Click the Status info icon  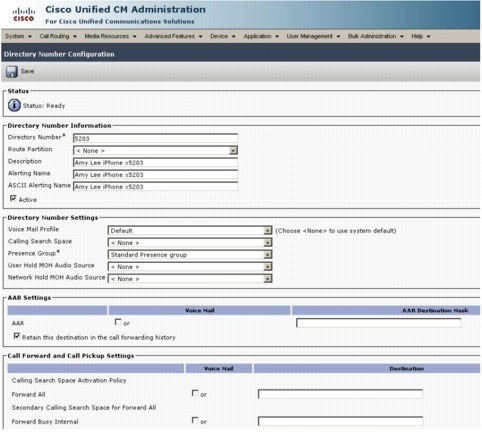pos(14,105)
